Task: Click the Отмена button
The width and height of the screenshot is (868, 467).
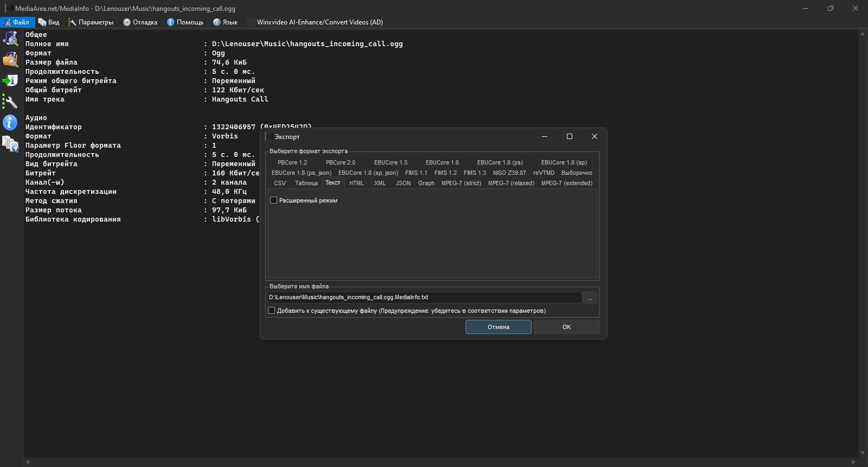Action: tap(499, 327)
